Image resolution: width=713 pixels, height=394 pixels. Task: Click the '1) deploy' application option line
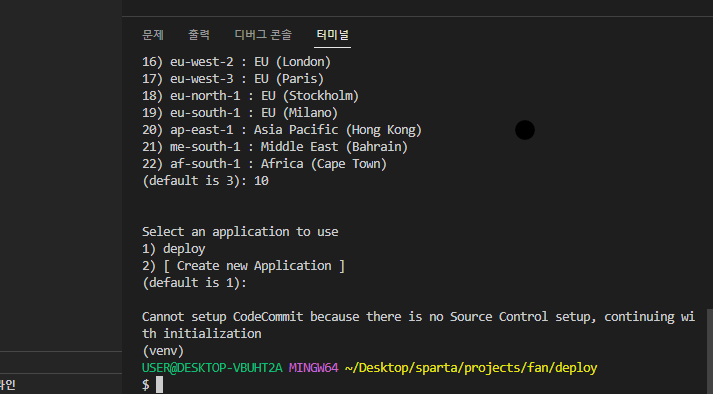(174, 249)
